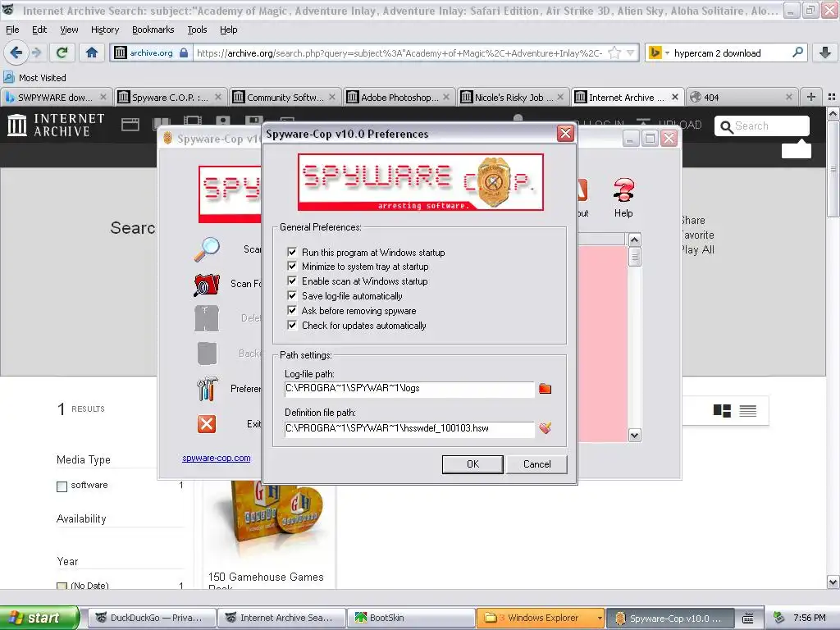
Task: Open the History menu
Action: pyautogui.click(x=104, y=30)
